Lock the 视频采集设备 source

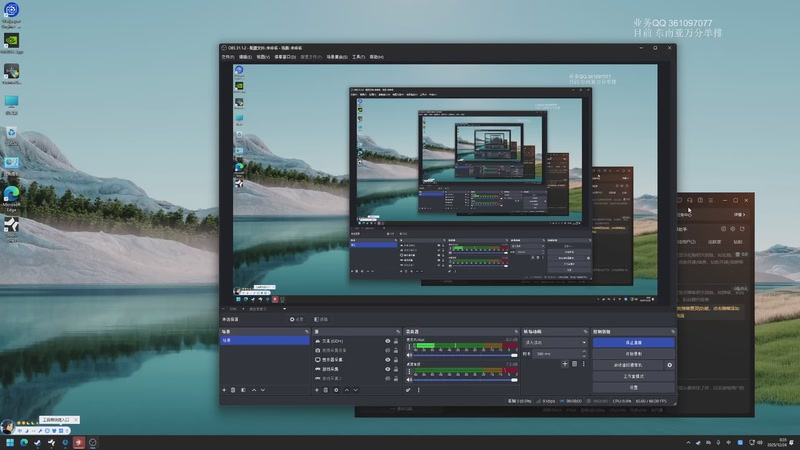point(395,351)
